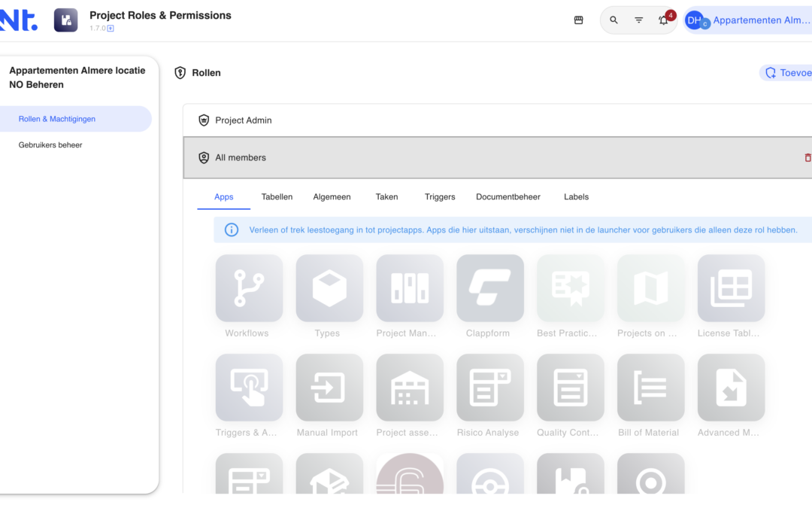Select Rollen & Machtigingen in sidebar
This screenshot has width=812, height=508.
point(76,119)
